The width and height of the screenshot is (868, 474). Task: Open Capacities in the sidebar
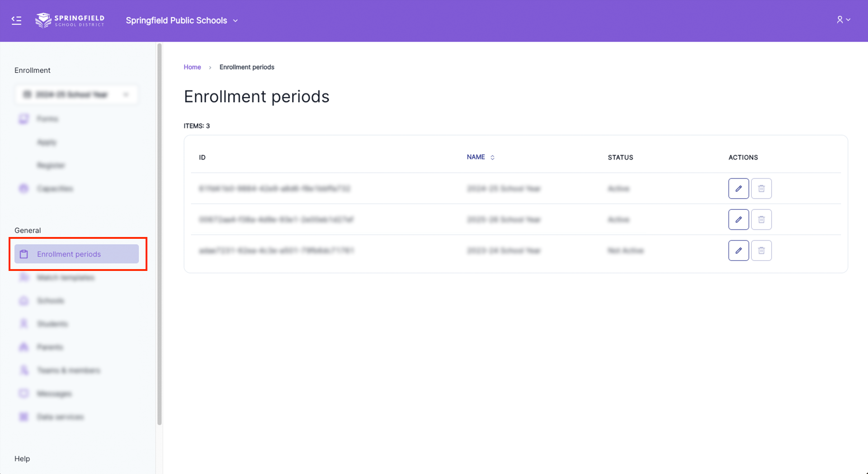(x=55, y=189)
